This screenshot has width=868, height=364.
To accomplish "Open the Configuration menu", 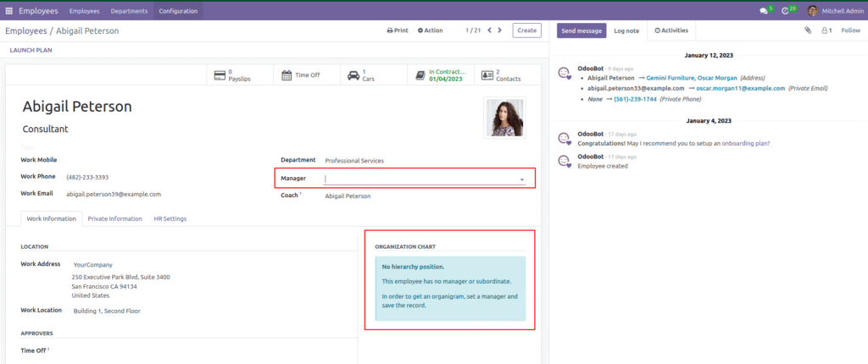I will (x=178, y=11).
